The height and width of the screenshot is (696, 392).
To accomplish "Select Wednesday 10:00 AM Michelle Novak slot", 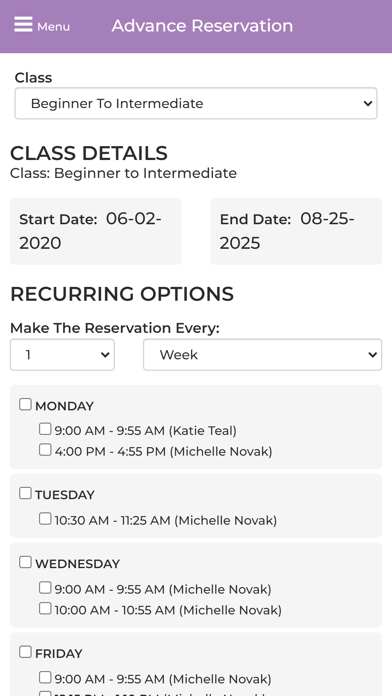I will [x=45, y=609].
